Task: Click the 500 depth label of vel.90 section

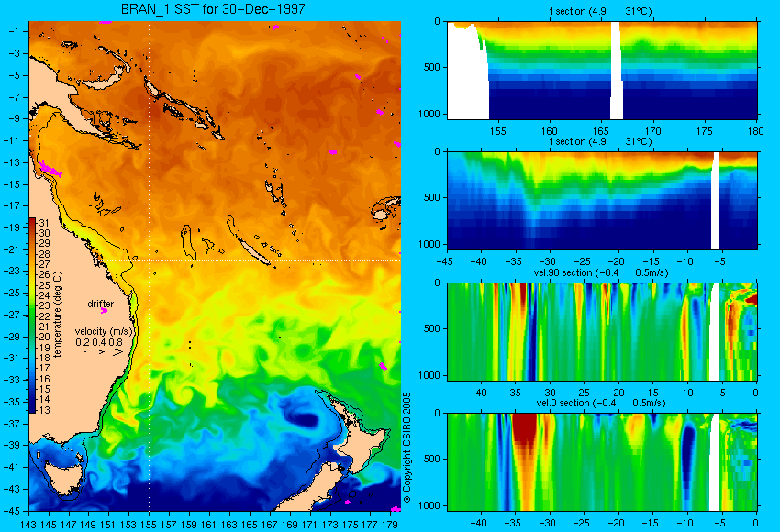Action: coord(432,328)
